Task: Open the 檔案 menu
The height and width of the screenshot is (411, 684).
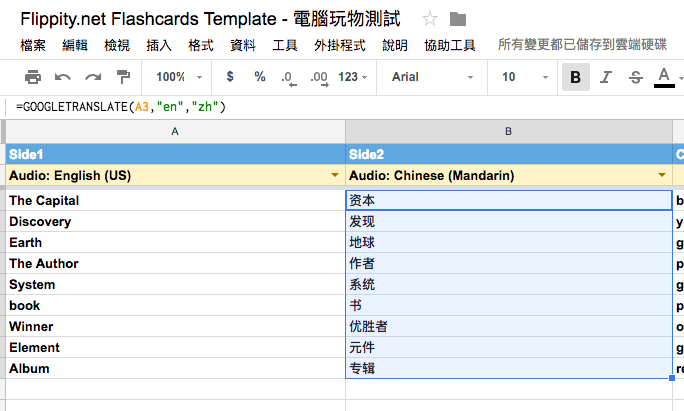Action: pos(33,45)
